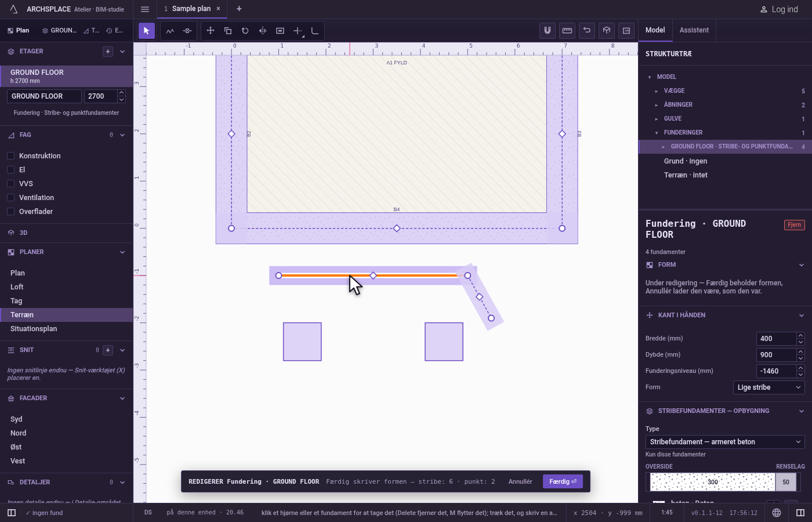Tick the VVS checkbox
This screenshot has height=522, width=812.
click(x=10, y=183)
